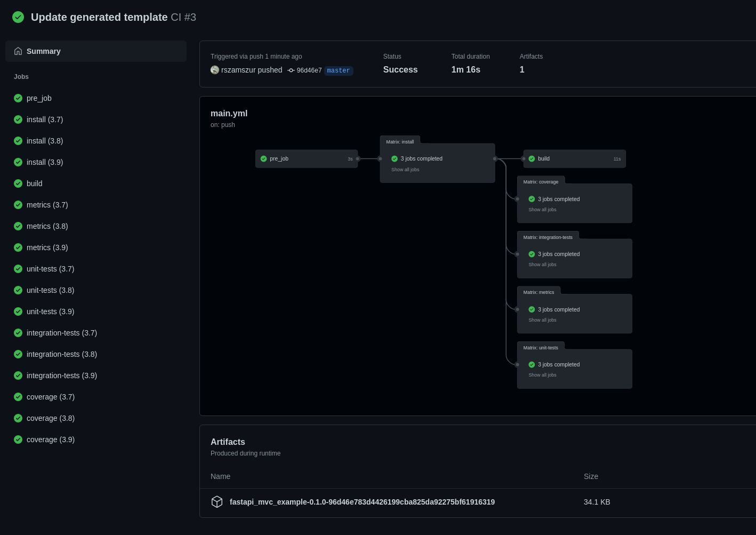Click the artifact package box icon

tap(217, 502)
